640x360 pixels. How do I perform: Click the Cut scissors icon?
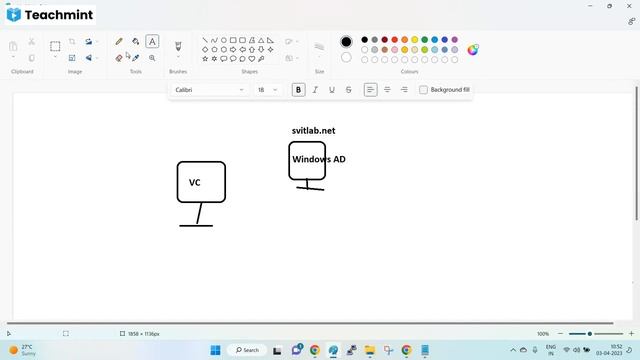tap(31, 41)
